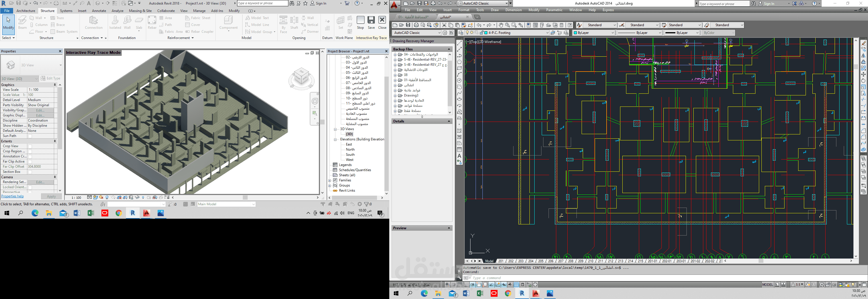Open Layer Properties Manager in AutoCAD

(x=461, y=33)
